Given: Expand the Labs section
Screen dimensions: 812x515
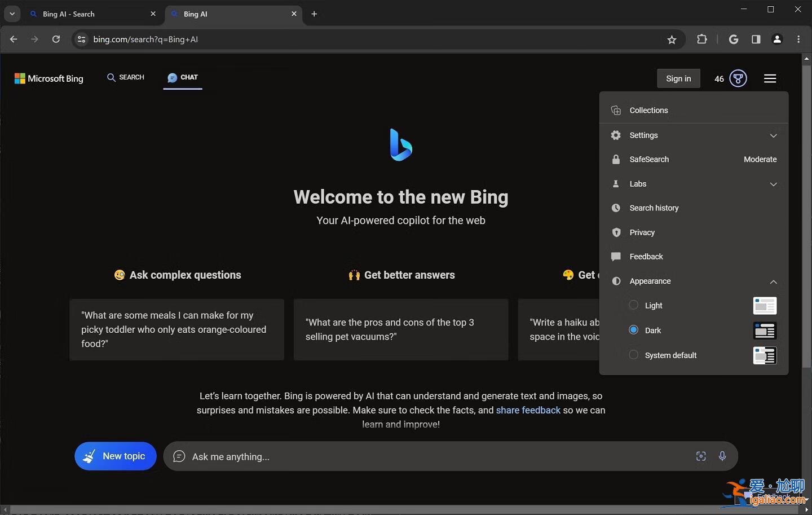Looking at the screenshot, I should click(x=774, y=184).
